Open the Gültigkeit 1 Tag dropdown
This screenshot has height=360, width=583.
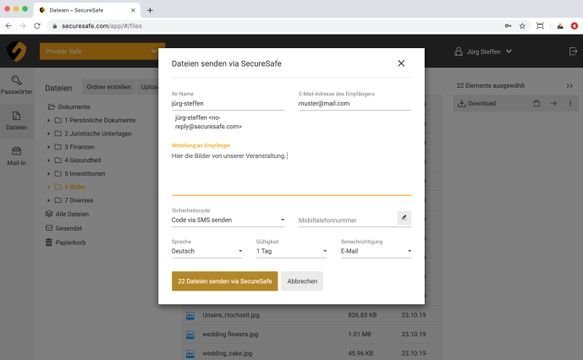tap(292, 251)
